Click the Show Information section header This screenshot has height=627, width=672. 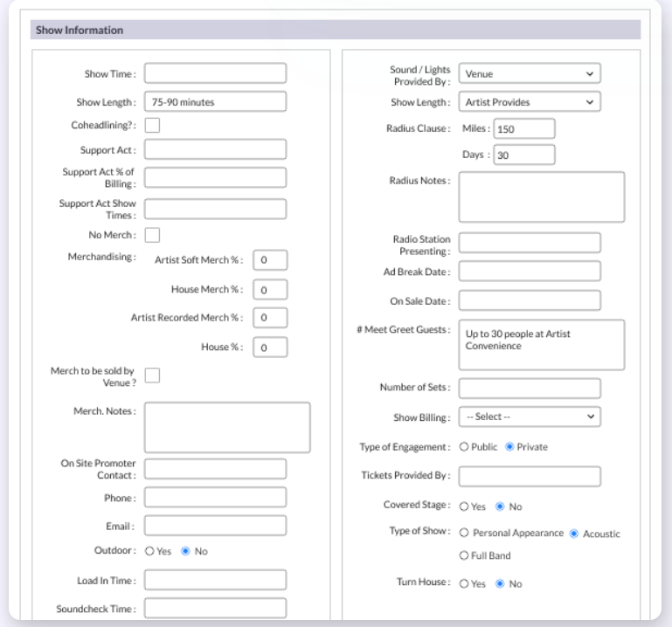point(336,30)
